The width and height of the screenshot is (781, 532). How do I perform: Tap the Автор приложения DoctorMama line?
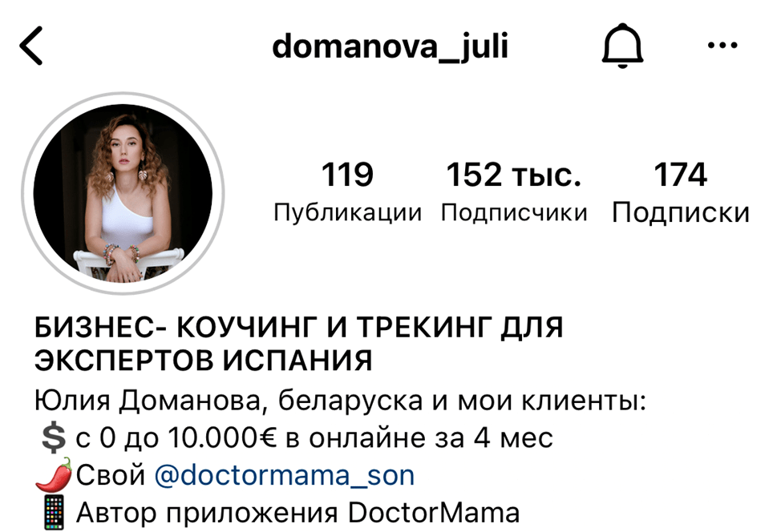point(297,513)
